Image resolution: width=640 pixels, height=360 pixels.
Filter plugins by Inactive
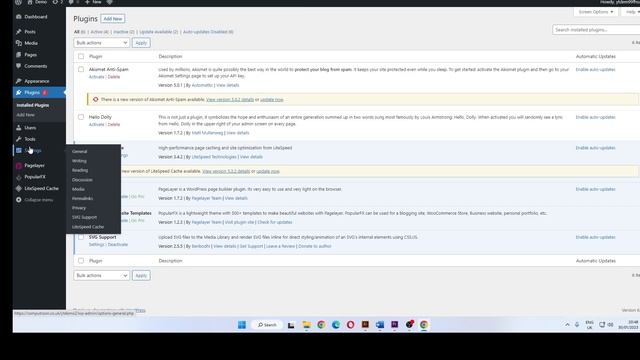[x=124, y=32]
